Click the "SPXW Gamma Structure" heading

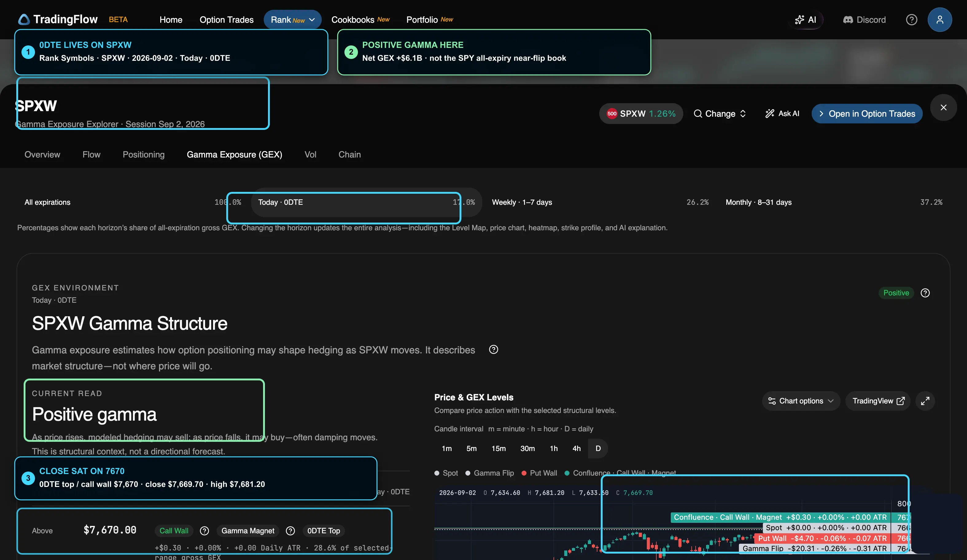[x=130, y=324]
